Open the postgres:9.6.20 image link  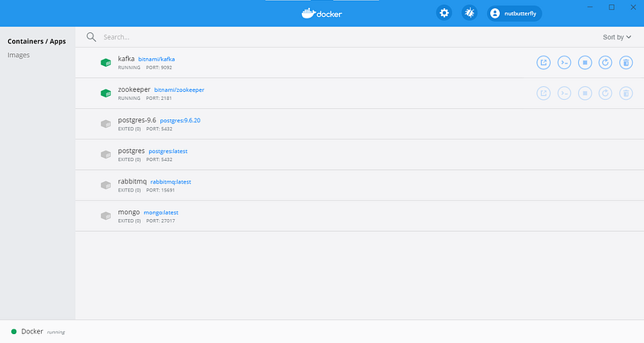click(x=180, y=120)
